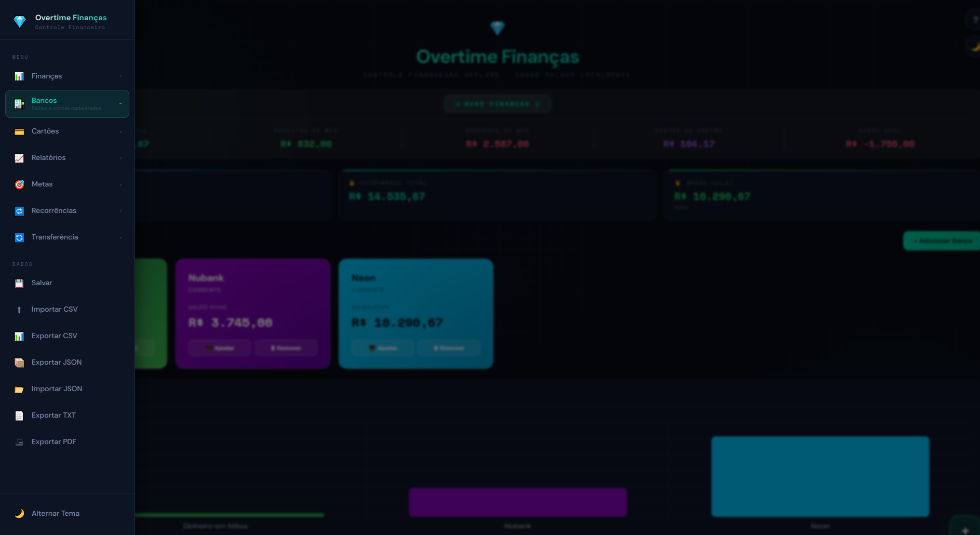Select the Bancos menu item
This screenshot has width=980, height=535.
coord(67,104)
